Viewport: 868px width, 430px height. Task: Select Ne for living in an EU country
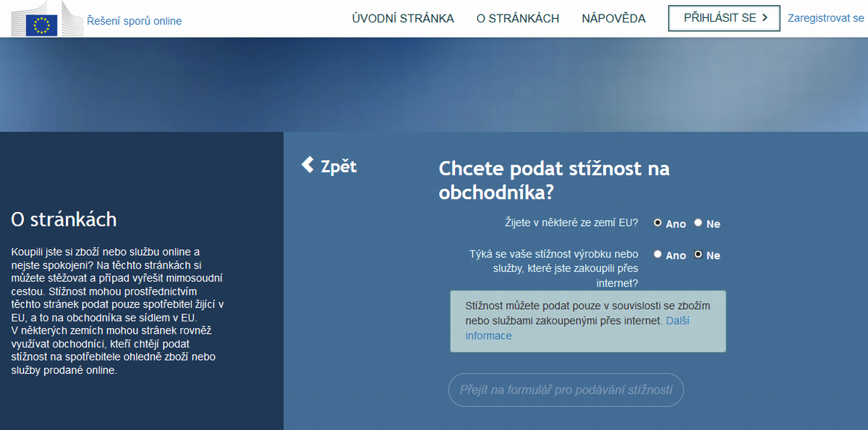tap(697, 223)
